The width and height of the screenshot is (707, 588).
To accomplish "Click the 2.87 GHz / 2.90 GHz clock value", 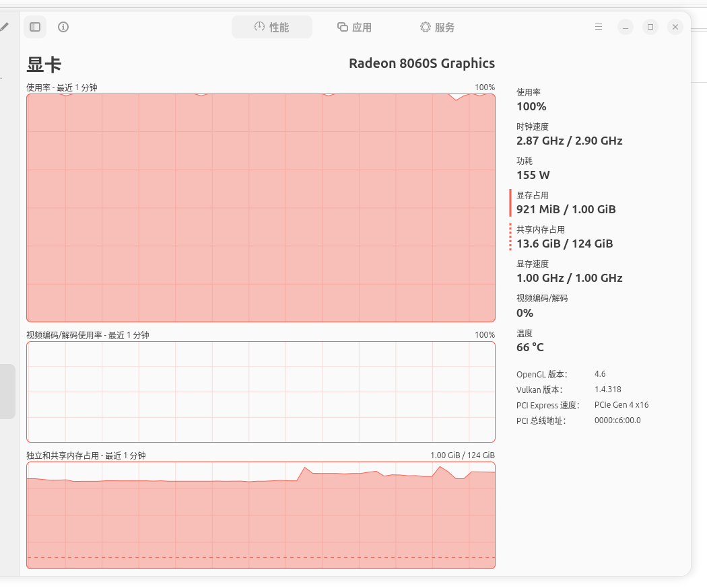I will coord(570,141).
